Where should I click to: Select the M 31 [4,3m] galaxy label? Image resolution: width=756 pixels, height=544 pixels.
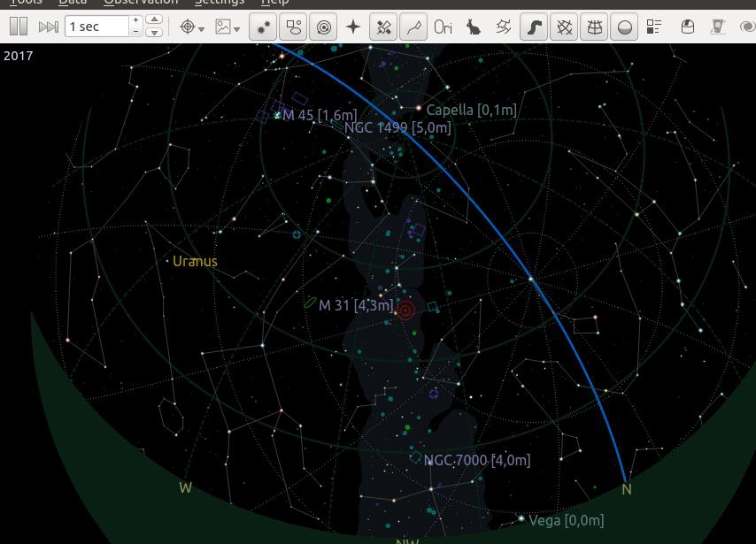(356, 305)
